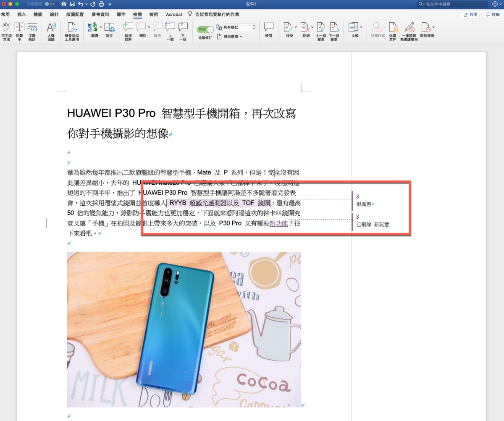Add a comment with 新增註解

128,31
